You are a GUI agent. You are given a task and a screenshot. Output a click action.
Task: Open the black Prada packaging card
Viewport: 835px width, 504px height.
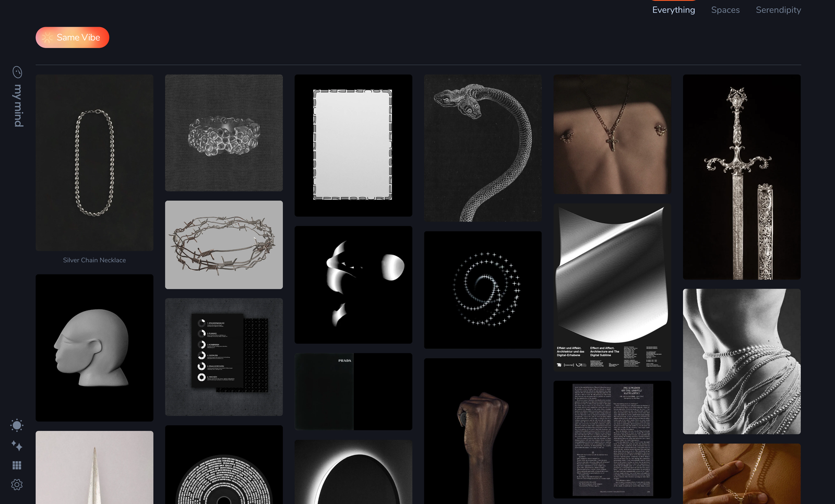pos(353,392)
